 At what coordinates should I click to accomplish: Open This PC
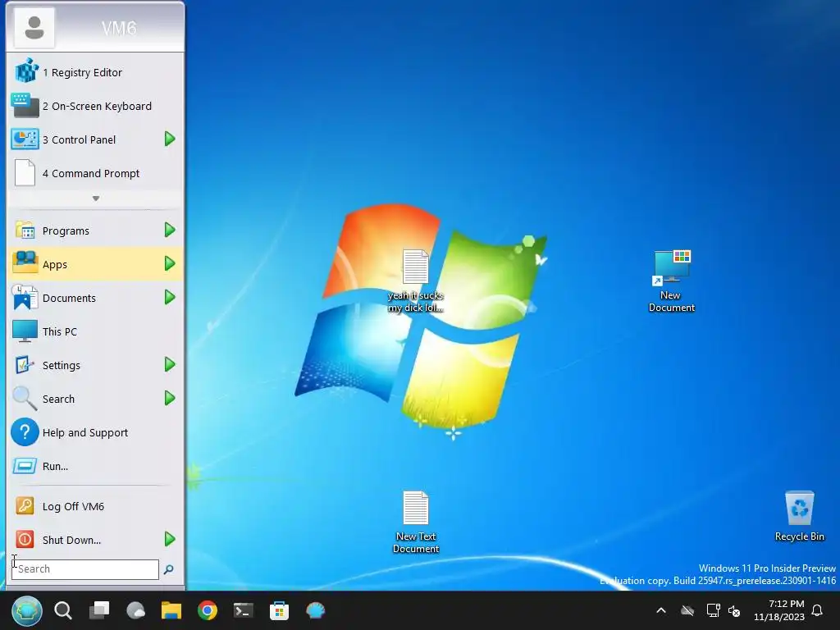point(95,331)
